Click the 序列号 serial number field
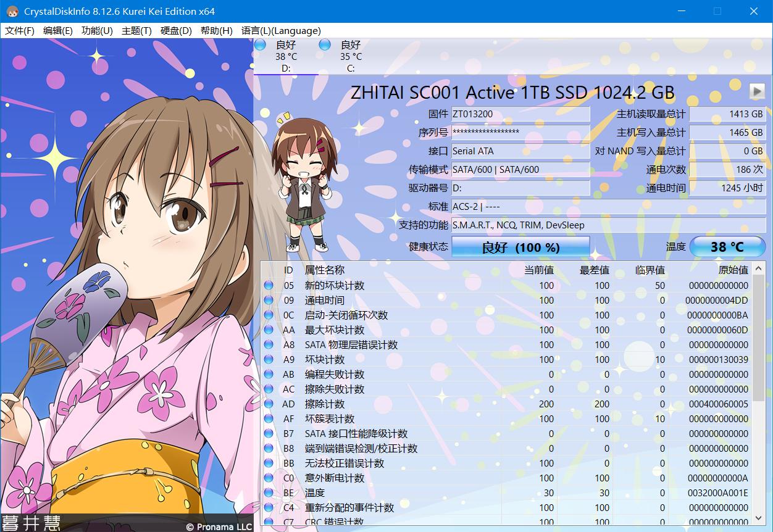The image size is (773, 532). [x=520, y=133]
